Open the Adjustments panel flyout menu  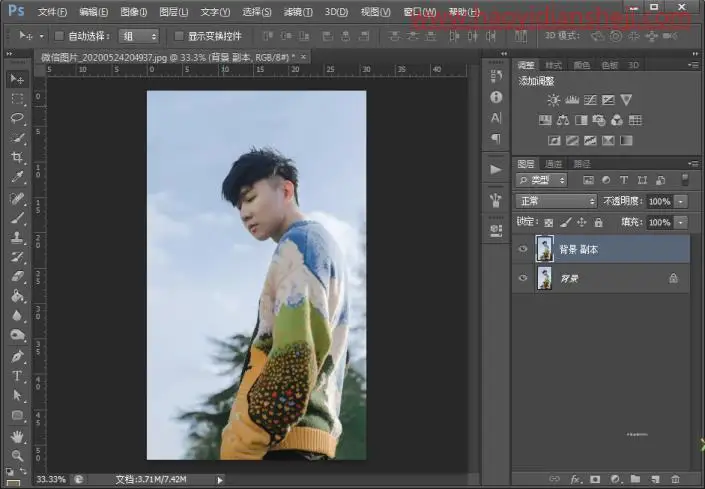(x=694, y=65)
